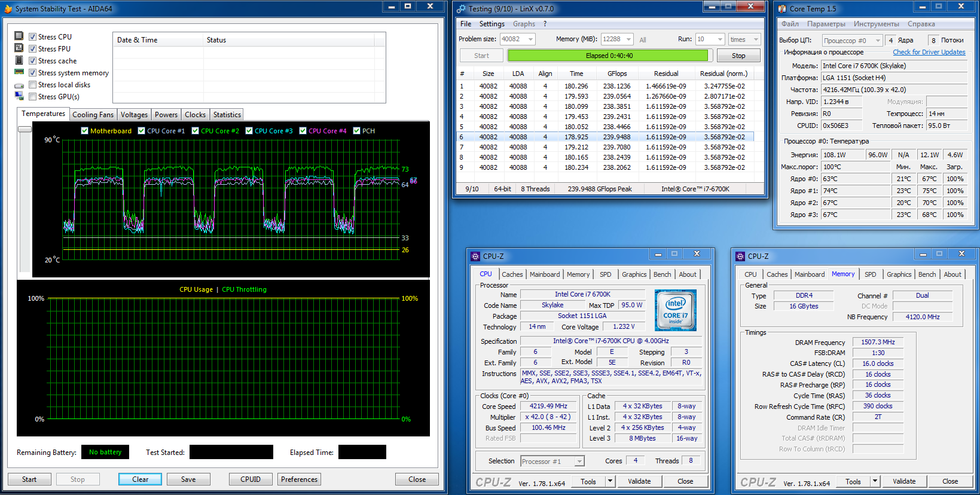Open the Инструменты menu in Core Temp
Viewport: 980px width, 495px height.
(877, 24)
